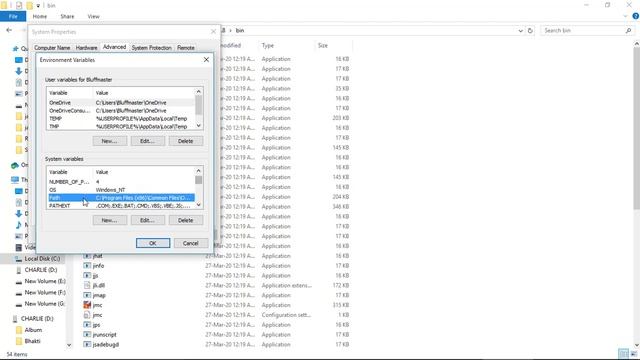Screen dimensions: 640x360
Task: Click the Videos film icon in sidebar
Action: coord(19,247)
